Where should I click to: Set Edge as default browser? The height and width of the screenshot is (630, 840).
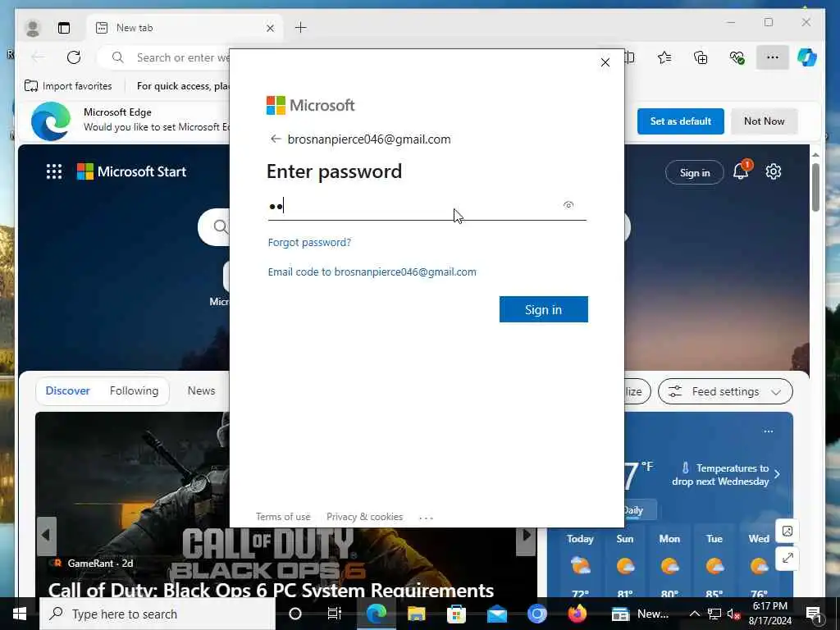coord(680,121)
